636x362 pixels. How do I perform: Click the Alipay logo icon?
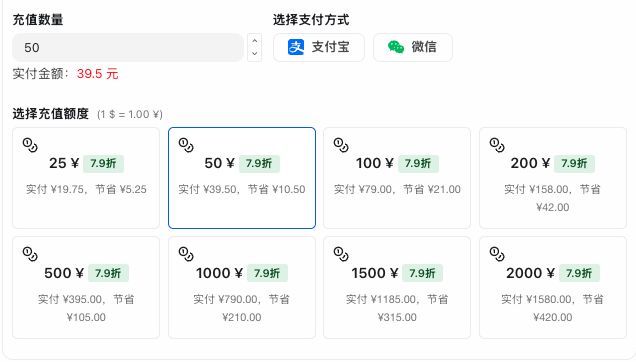296,47
